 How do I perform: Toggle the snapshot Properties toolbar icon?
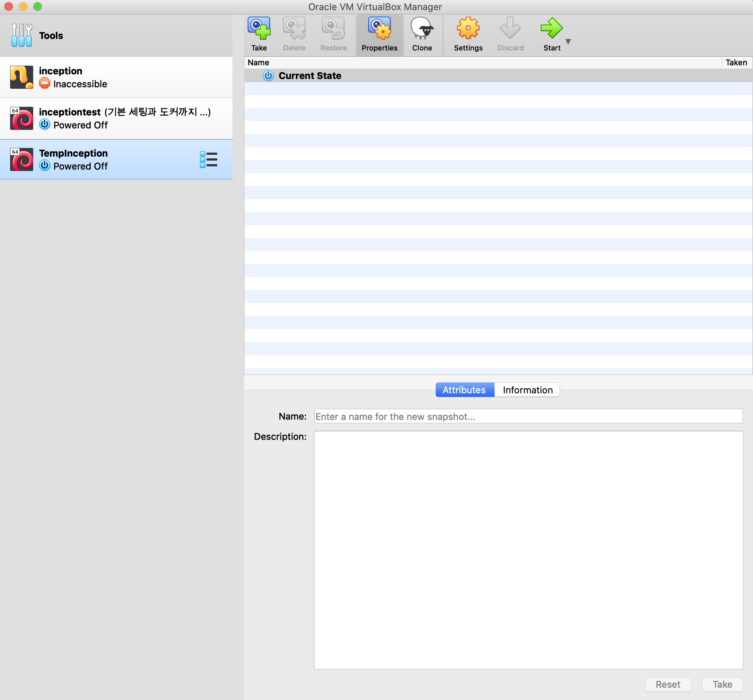point(379,29)
